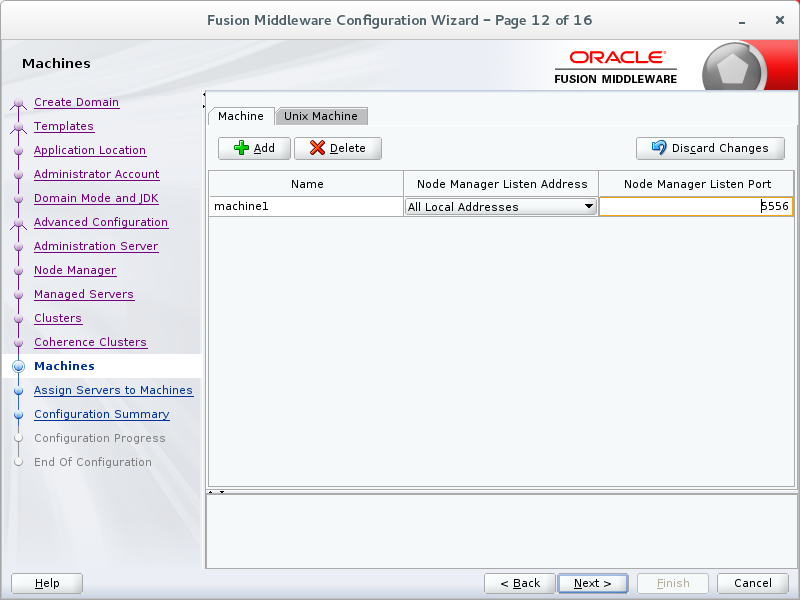Edit the machine1 name cell
Image resolution: width=800 pixels, height=600 pixels.
pos(306,207)
